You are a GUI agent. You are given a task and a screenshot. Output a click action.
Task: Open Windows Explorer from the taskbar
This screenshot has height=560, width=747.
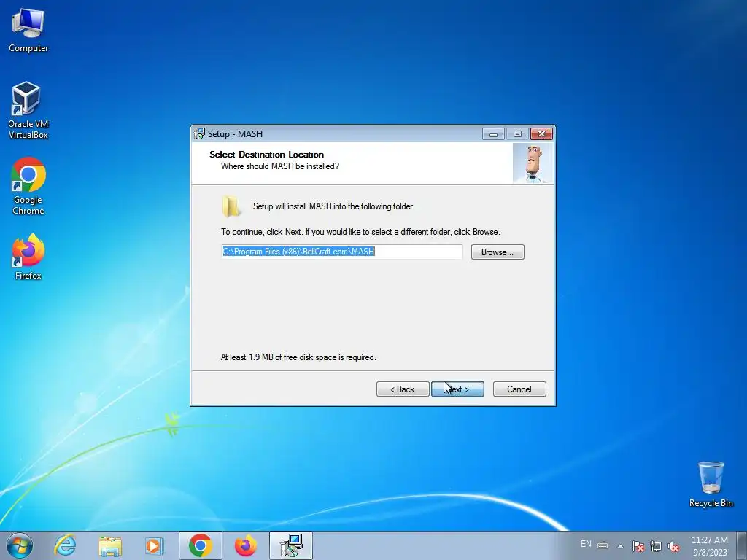point(110,545)
